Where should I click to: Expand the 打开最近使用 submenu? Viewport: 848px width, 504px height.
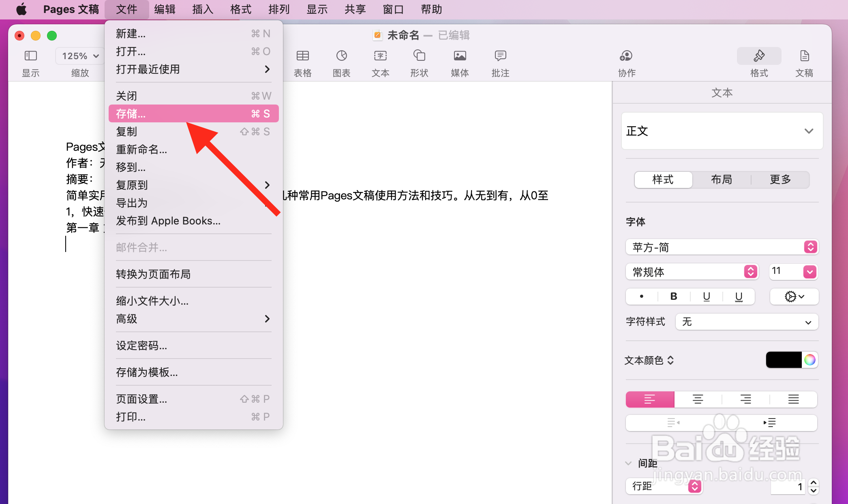click(x=193, y=69)
